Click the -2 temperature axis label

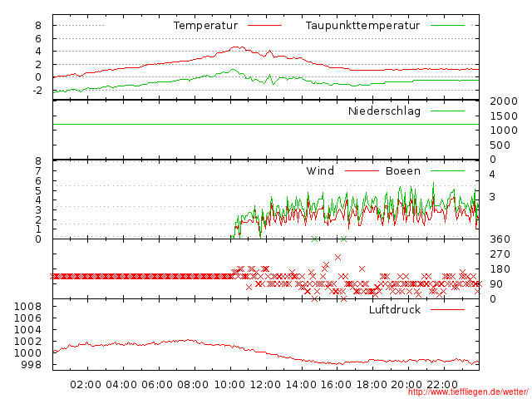tap(37, 91)
